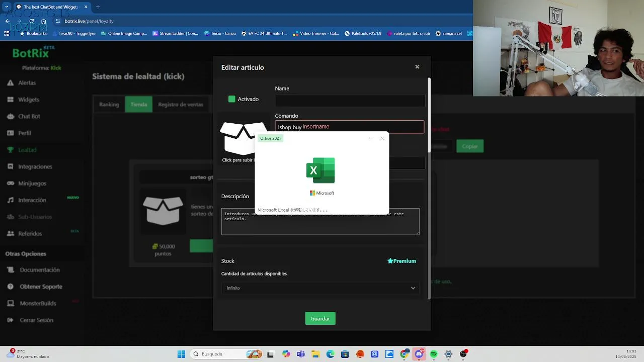The image size is (644, 362).
Task: Open the Inicio - Canva bookmark
Action: tap(220, 34)
